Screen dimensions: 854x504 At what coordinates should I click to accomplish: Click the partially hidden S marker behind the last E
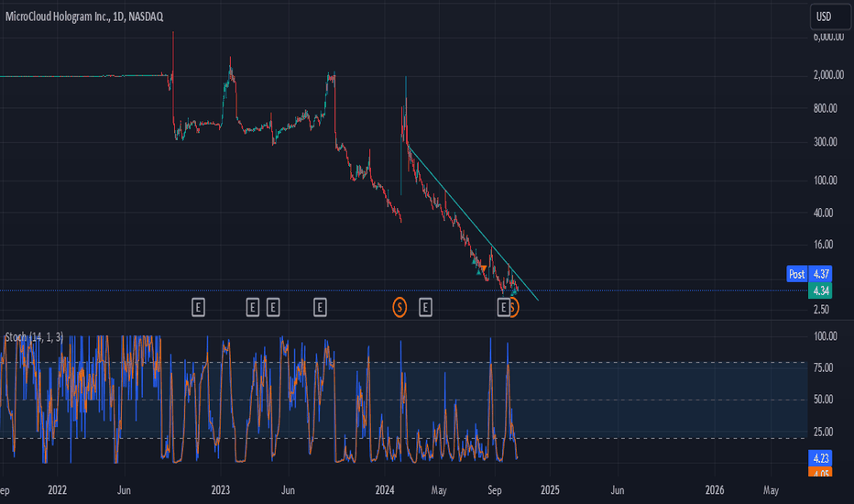(x=515, y=309)
